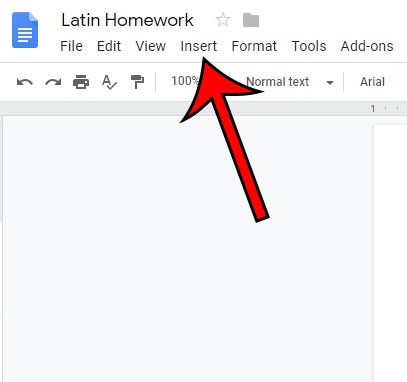Redo the last action
This screenshot has height=382, width=407.
(x=53, y=82)
